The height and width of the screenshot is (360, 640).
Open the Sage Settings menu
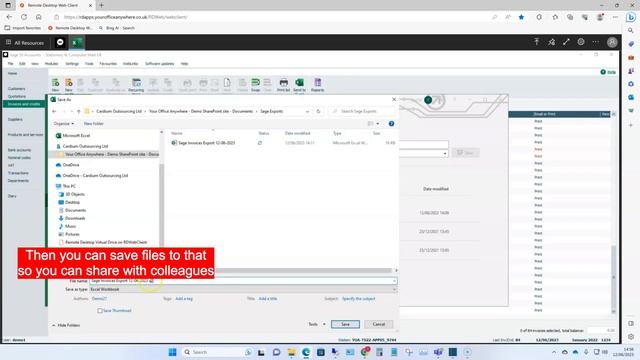pyautogui.click(x=72, y=64)
